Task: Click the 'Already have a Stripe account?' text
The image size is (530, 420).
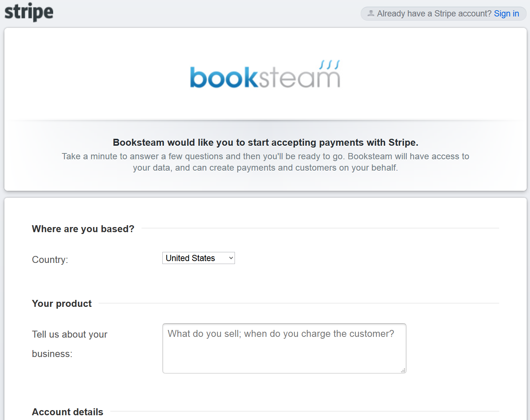Action: click(x=434, y=14)
